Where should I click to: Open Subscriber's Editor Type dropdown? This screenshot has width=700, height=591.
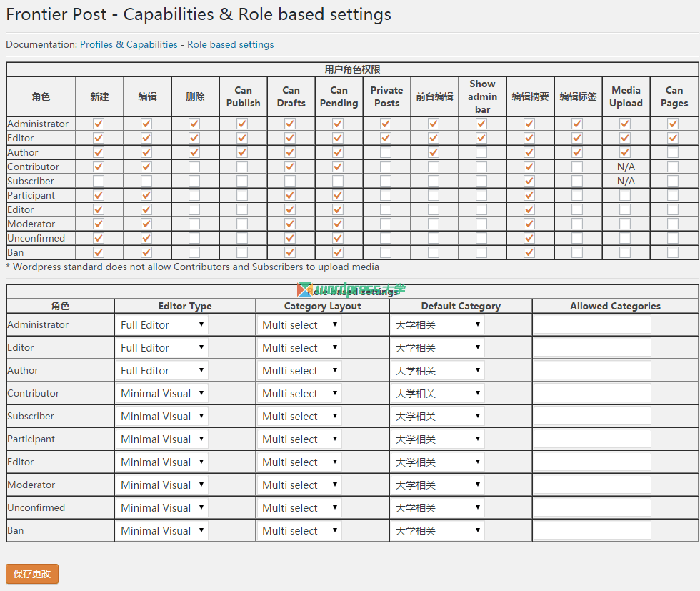click(162, 417)
